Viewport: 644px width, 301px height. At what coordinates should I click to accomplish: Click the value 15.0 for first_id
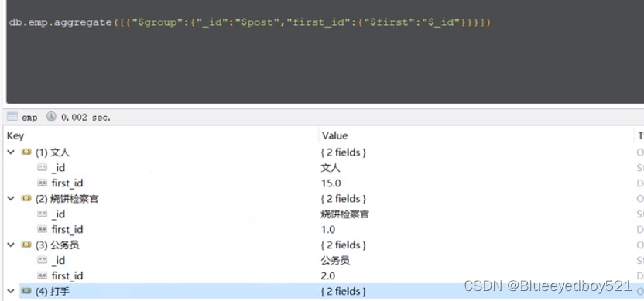pos(331,183)
